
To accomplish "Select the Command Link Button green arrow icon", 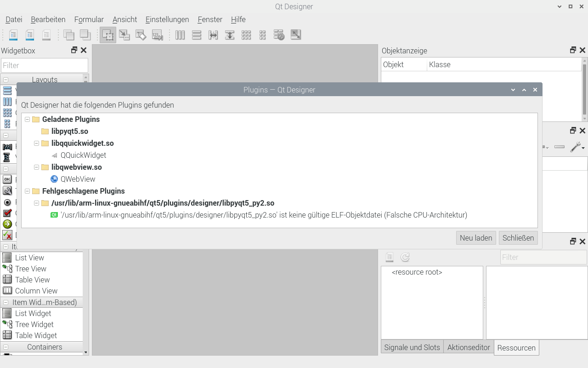I will pyautogui.click(x=7, y=224).
